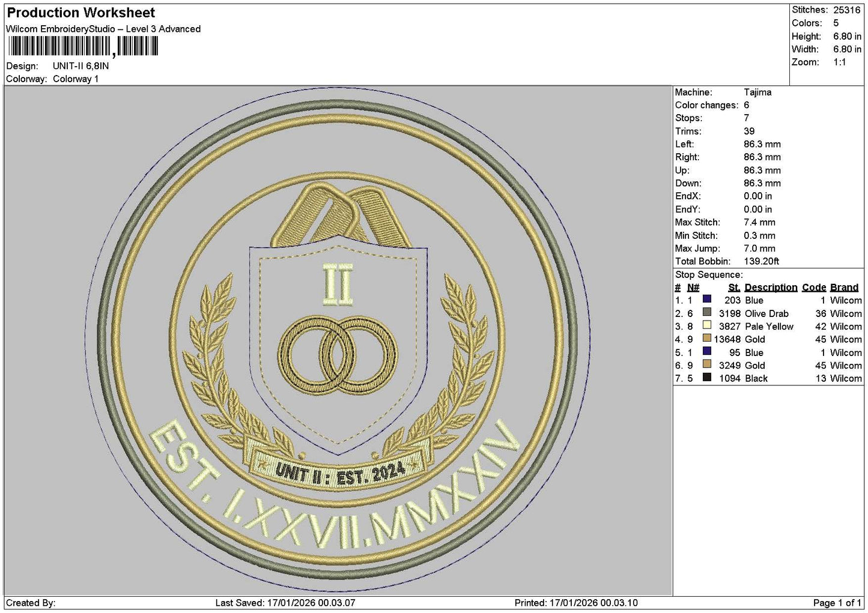The width and height of the screenshot is (868, 613).
Task: Click the Olive Drab color swatch
Action: pyautogui.click(x=707, y=312)
